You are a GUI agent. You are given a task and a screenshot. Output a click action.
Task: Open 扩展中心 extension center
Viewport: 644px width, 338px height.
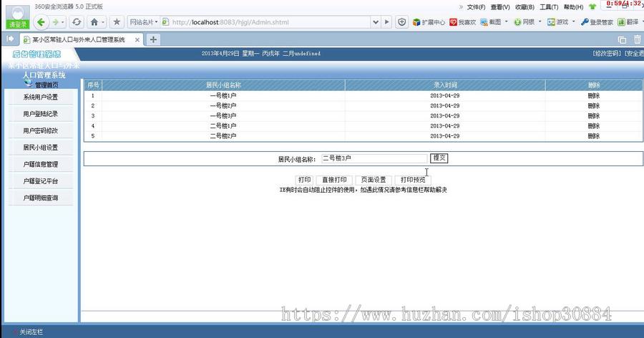[x=429, y=22]
